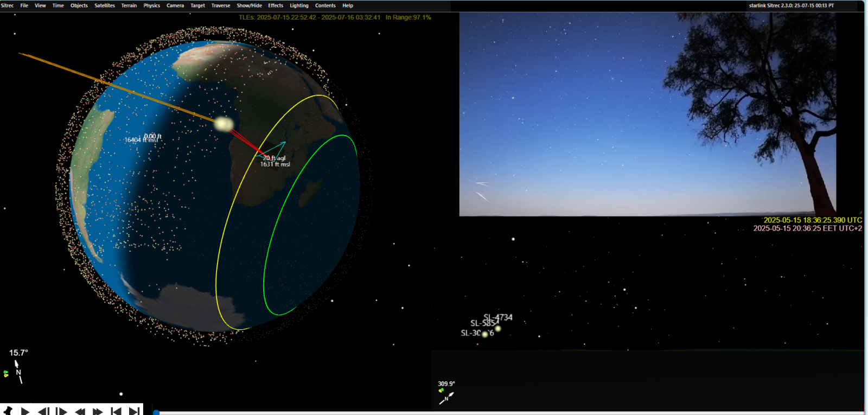Step forward one frame
The width and height of the screenshot is (868, 415).
(61, 411)
